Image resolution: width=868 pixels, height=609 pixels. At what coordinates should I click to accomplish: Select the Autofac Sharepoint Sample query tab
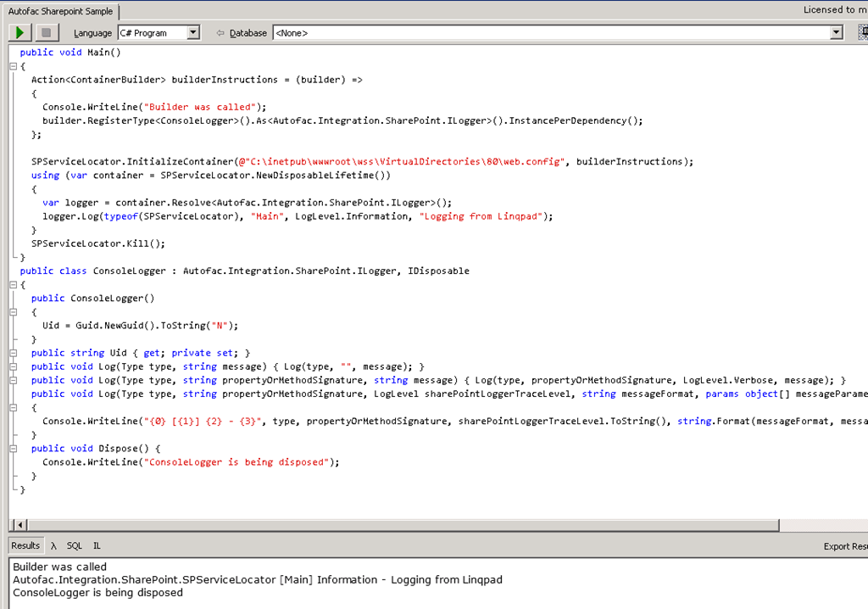(59, 12)
